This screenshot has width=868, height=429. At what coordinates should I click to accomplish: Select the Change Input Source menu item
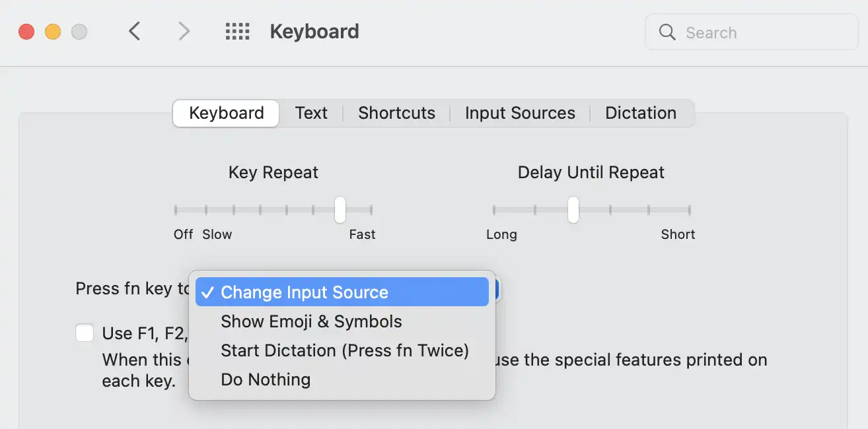click(305, 292)
